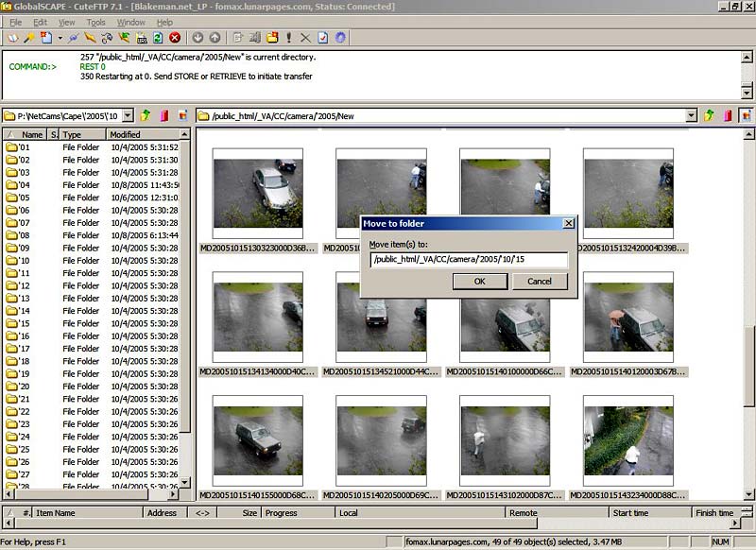Click Cancel in Move to folder dialog
This screenshot has height=550, width=756.
(539, 281)
